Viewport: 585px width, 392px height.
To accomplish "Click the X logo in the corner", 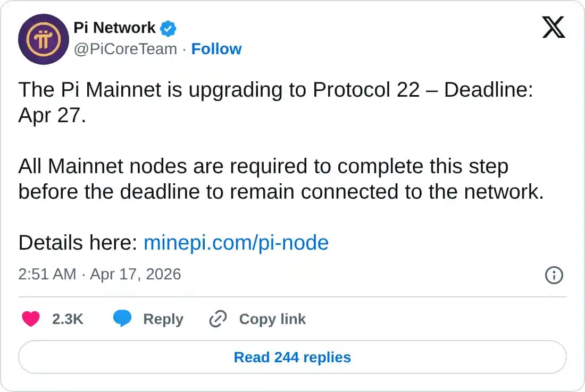I will (x=554, y=27).
